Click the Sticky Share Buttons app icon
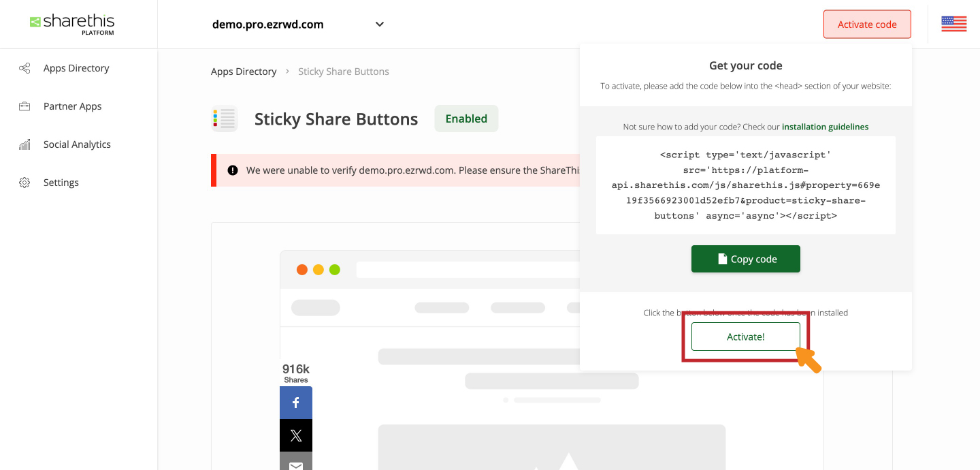980x470 pixels. point(225,119)
